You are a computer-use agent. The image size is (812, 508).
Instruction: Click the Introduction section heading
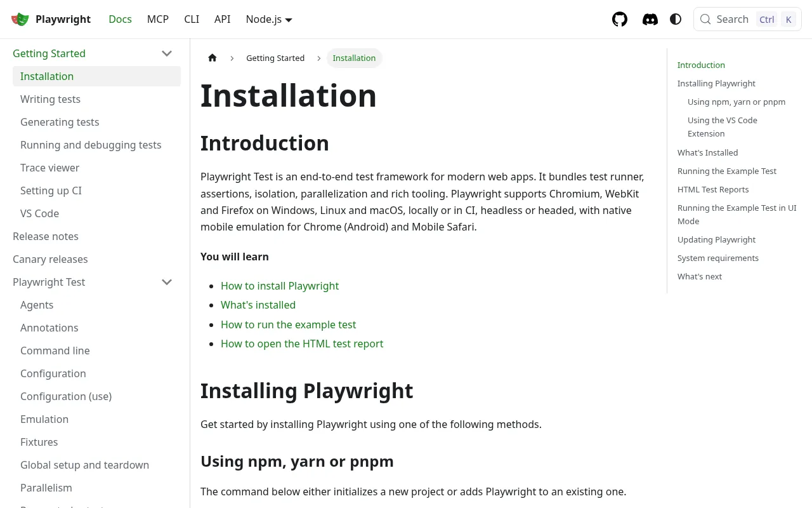coord(265,143)
